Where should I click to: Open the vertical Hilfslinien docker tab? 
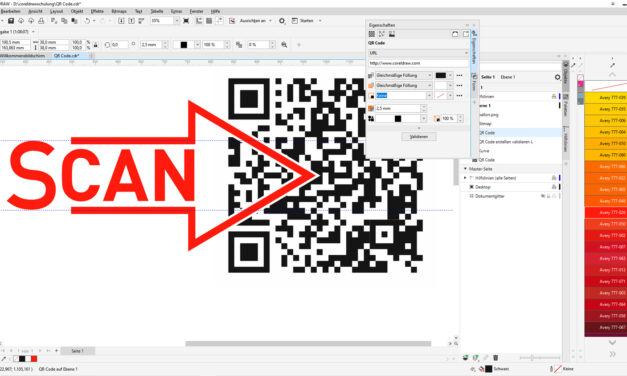[x=565, y=139]
